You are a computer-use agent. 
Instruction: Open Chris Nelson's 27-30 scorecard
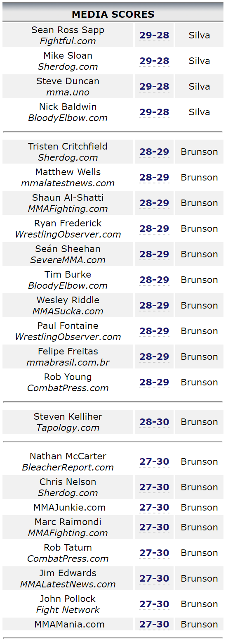tap(154, 487)
